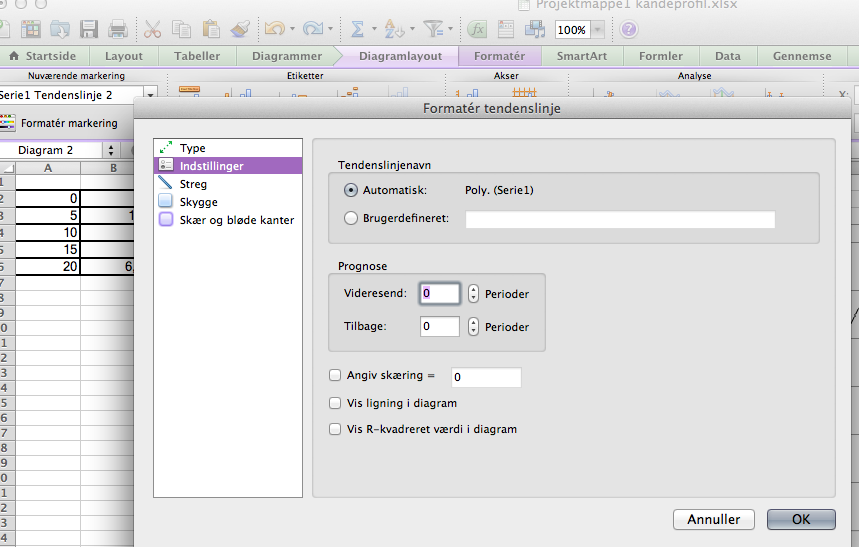Select cell containing 10 in column A
Screen dimensions: 859x547
click(48, 232)
